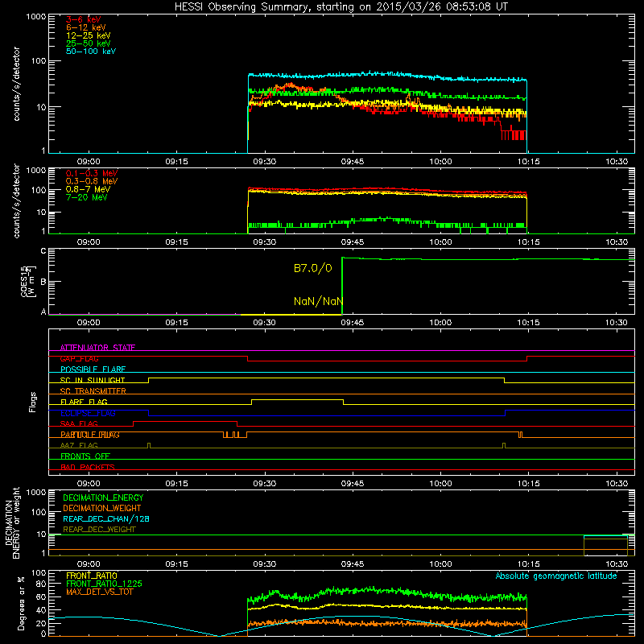Click the "Flags" vertical axis title

pos(33,402)
